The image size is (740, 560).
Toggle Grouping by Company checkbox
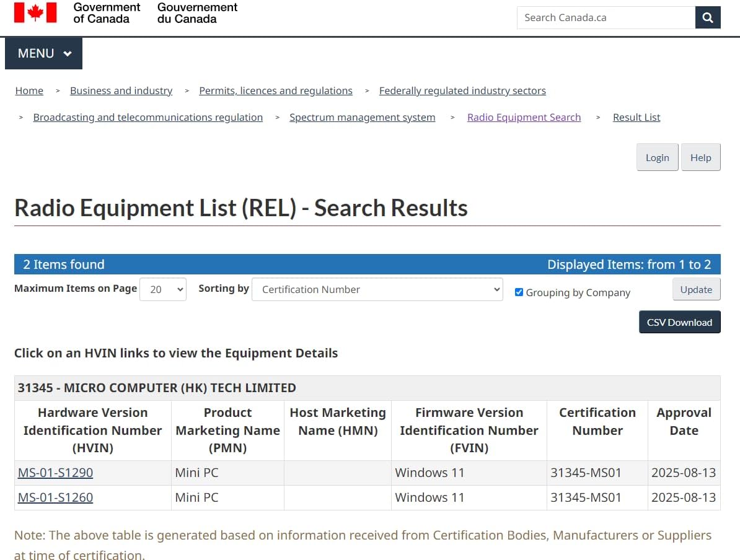(519, 292)
